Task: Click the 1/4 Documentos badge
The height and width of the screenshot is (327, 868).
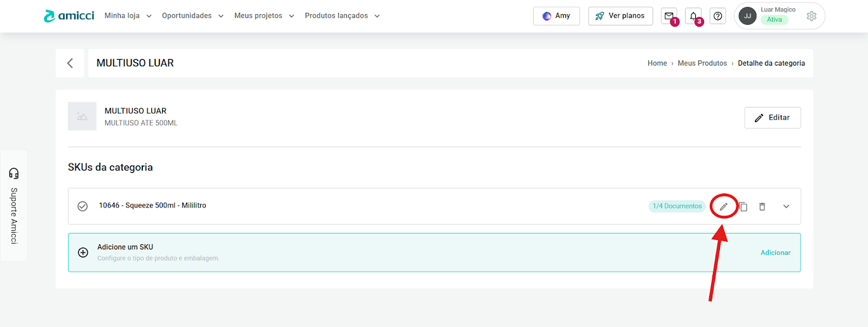Action: click(x=677, y=206)
